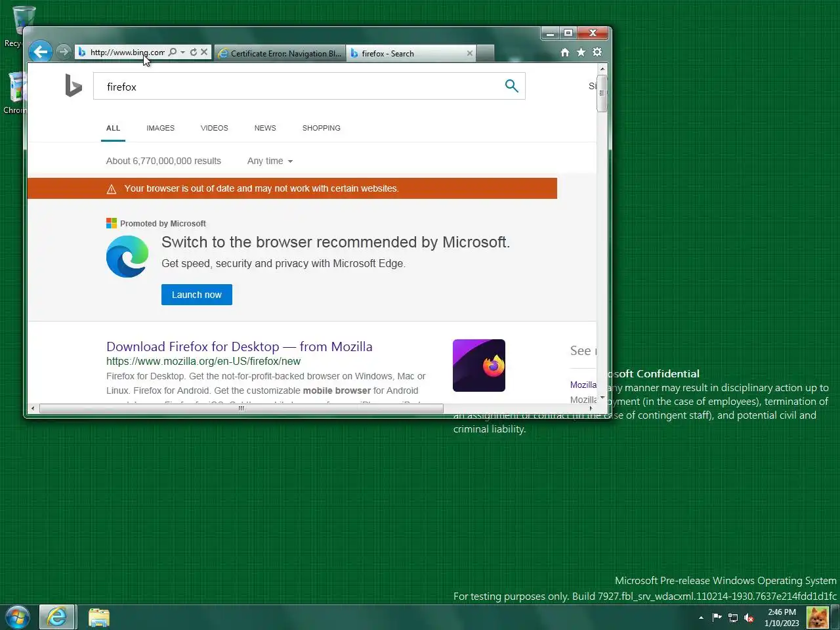Stop loading with the address bar X
840x630 pixels.
click(x=204, y=52)
